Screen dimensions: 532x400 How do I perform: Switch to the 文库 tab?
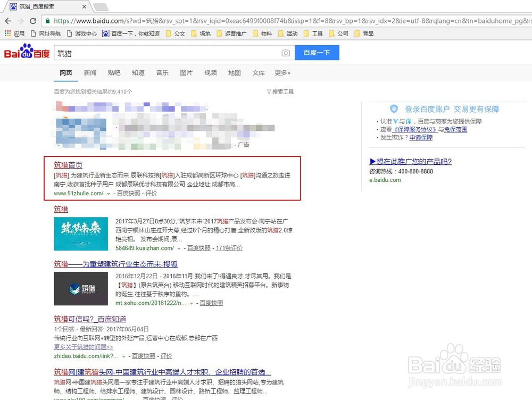259,72
